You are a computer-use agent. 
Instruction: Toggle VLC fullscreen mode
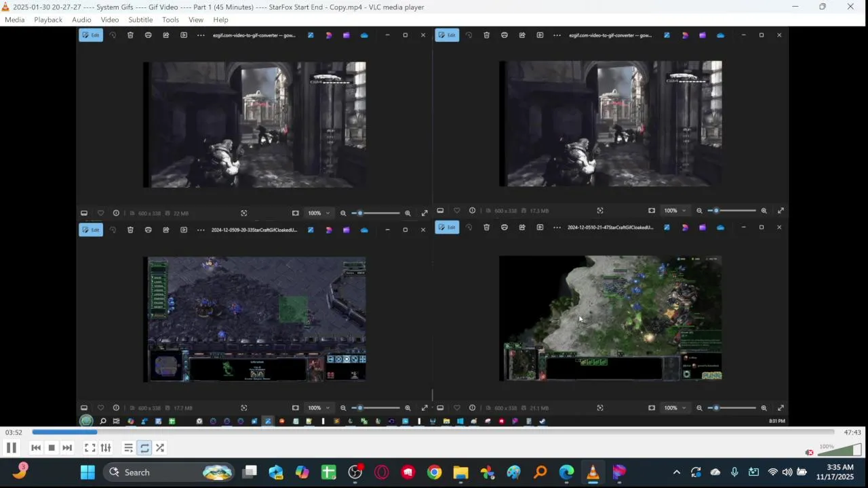[90, 448]
